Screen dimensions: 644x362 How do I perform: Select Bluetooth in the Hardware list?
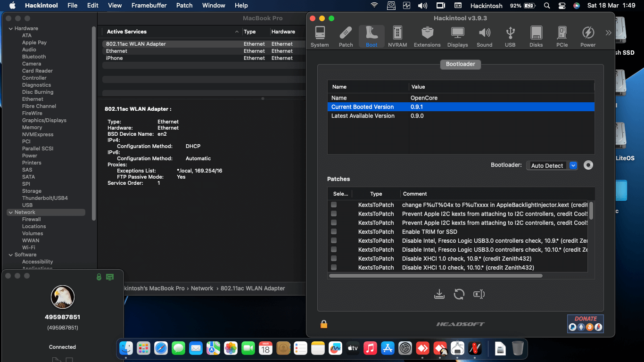34,57
